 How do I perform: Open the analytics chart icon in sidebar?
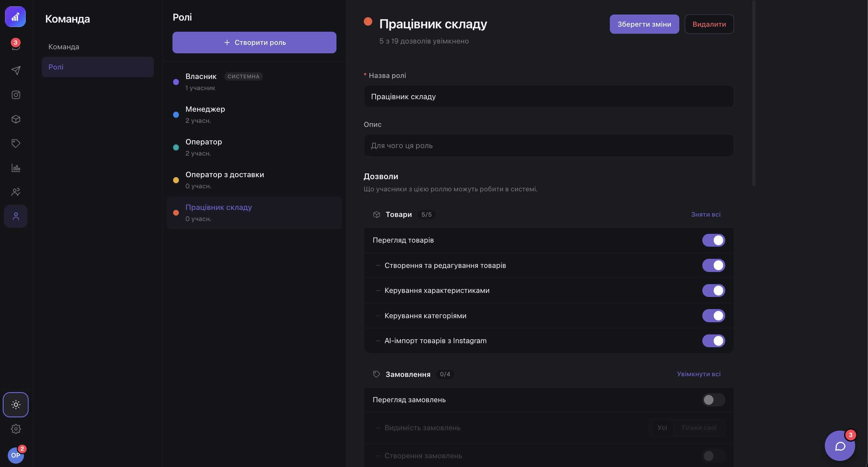point(16,168)
